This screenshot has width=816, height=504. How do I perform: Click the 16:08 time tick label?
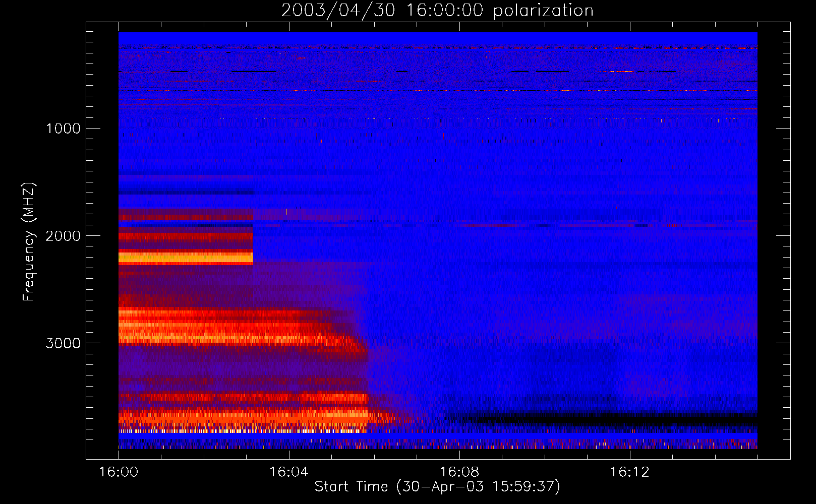459,472
